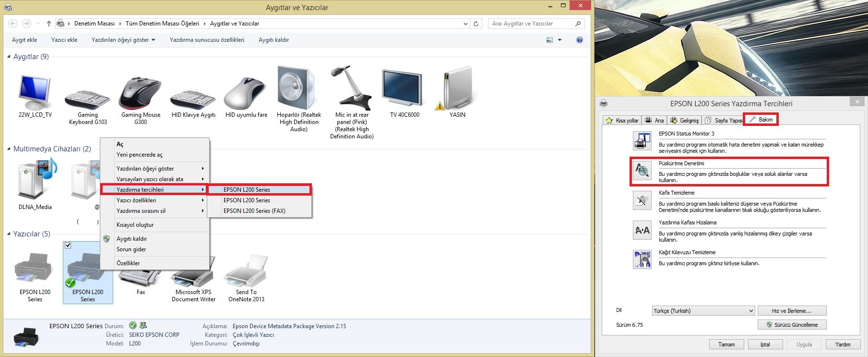Collapse the Aygıtlar (9) group
The image size is (868, 357).
click(9, 57)
